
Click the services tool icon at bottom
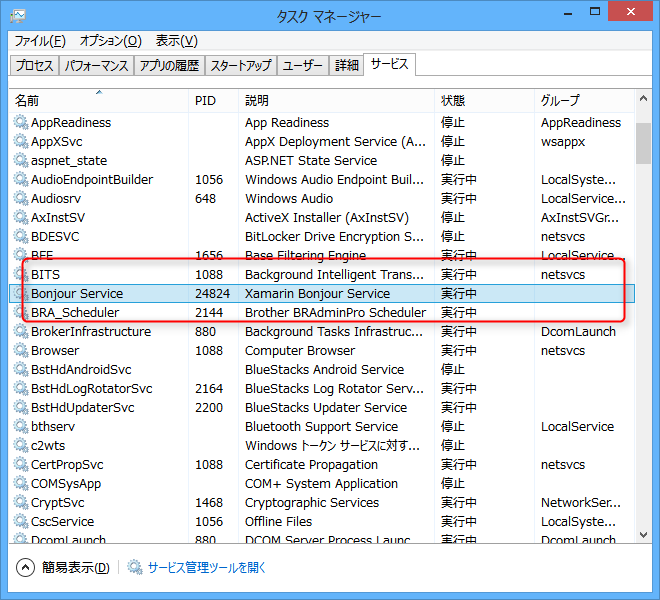tap(135, 568)
